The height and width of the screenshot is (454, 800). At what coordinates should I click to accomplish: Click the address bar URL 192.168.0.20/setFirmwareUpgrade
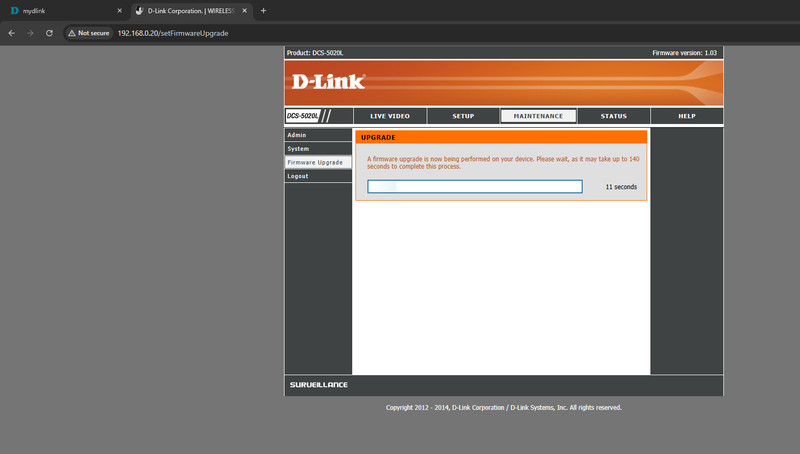(x=173, y=33)
